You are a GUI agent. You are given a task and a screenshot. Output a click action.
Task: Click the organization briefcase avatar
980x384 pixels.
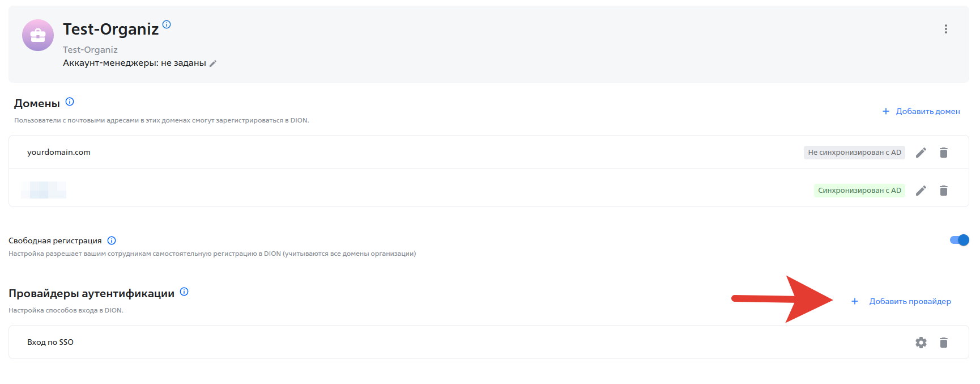(x=38, y=35)
